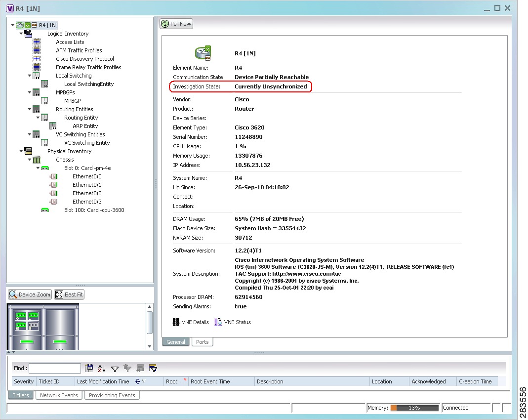This screenshot has width=528, height=420.
Task: Collapse the VC Switching Entities node
Action: coord(30,134)
